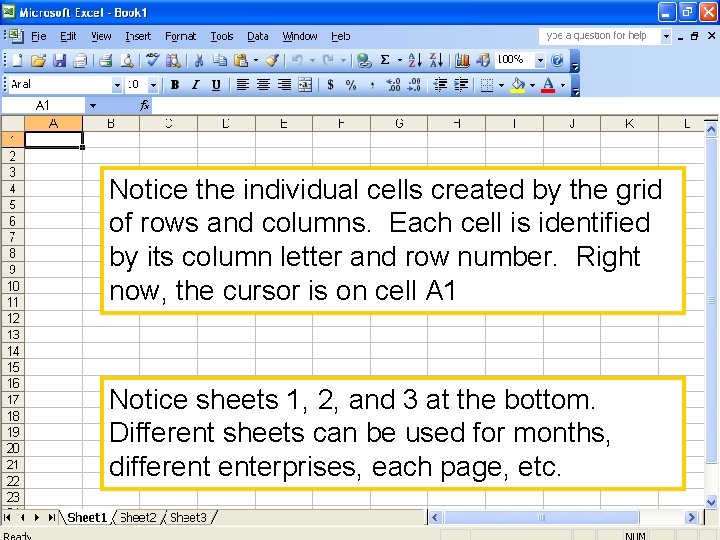Open Microsoft Excel Help icon
The height and width of the screenshot is (540, 720).
click(x=557, y=60)
